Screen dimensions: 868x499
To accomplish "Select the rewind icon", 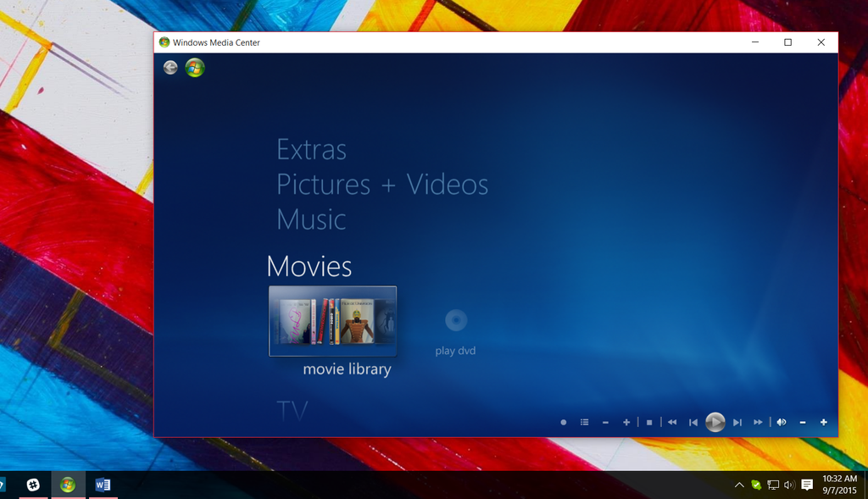I will tap(672, 421).
